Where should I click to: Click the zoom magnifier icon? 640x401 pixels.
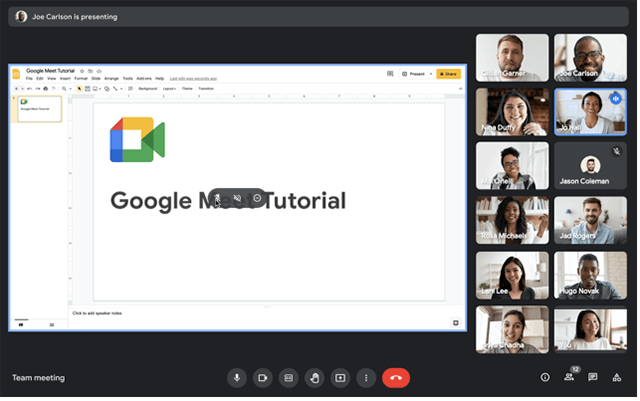(64, 89)
